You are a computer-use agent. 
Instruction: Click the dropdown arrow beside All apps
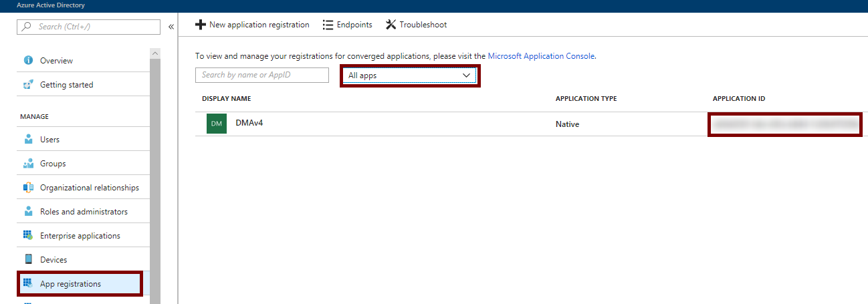pos(467,75)
